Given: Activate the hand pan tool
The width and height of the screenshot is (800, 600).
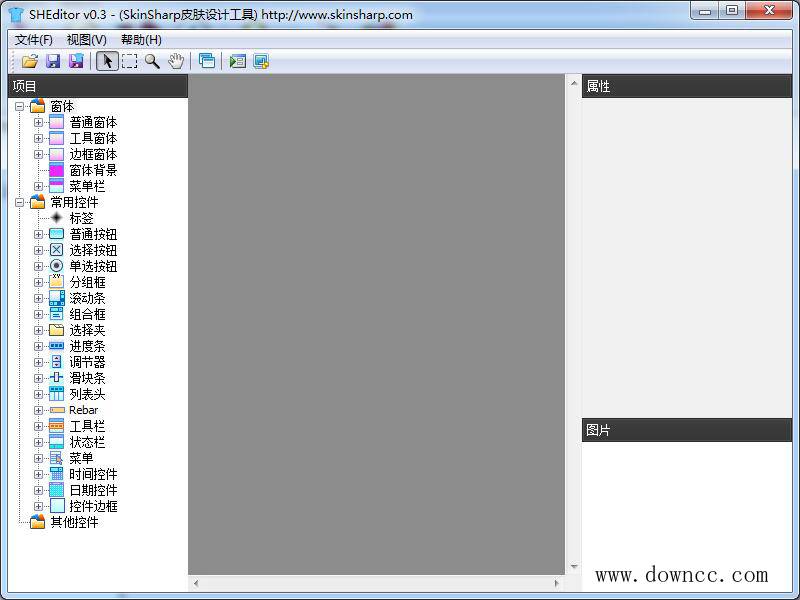Looking at the screenshot, I should coord(178,61).
